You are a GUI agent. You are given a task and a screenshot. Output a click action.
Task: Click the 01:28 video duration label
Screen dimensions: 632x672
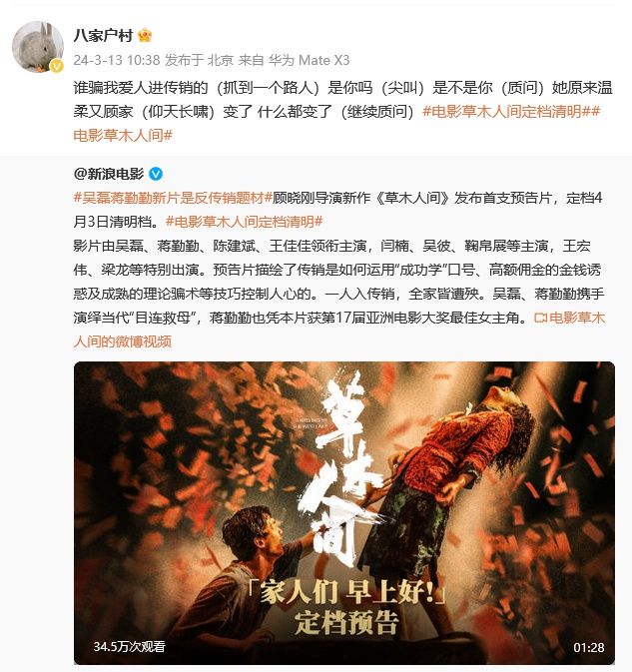click(x=589, y=647)
